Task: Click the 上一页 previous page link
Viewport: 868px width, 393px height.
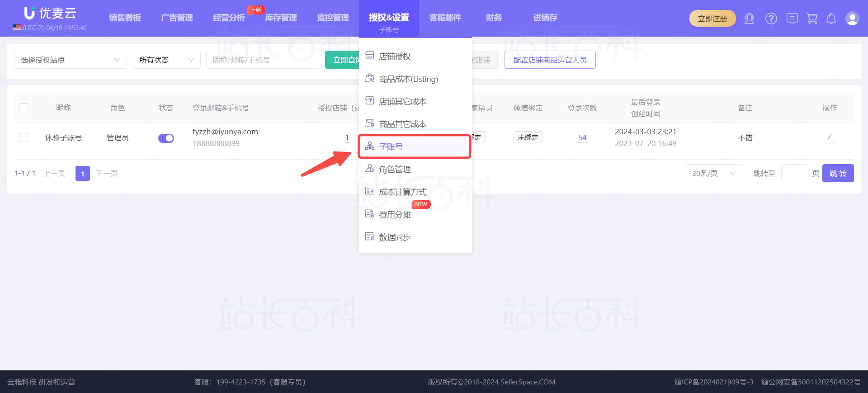Action: coord(54,173)
